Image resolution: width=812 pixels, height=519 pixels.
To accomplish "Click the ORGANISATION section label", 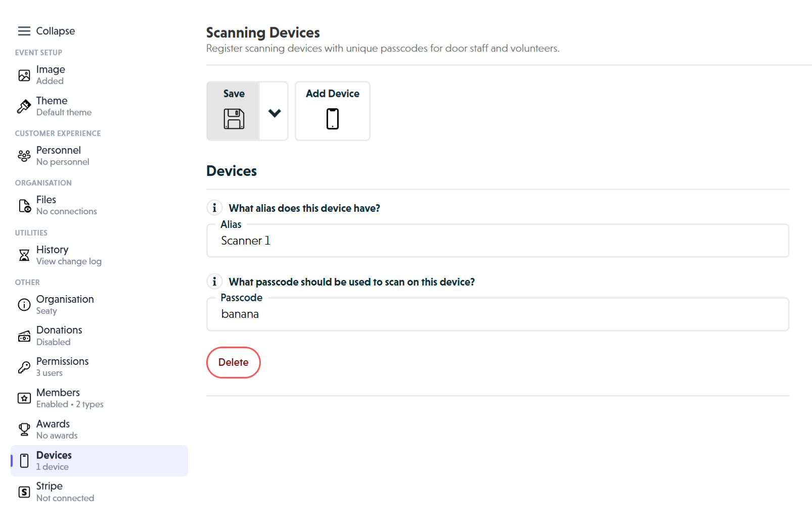I will (x=43, y=183).
